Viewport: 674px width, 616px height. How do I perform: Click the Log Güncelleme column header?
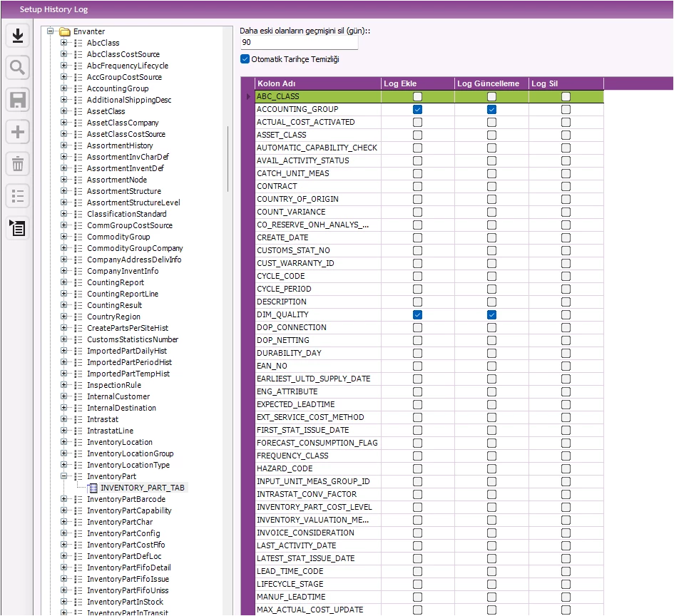point(491,83)
